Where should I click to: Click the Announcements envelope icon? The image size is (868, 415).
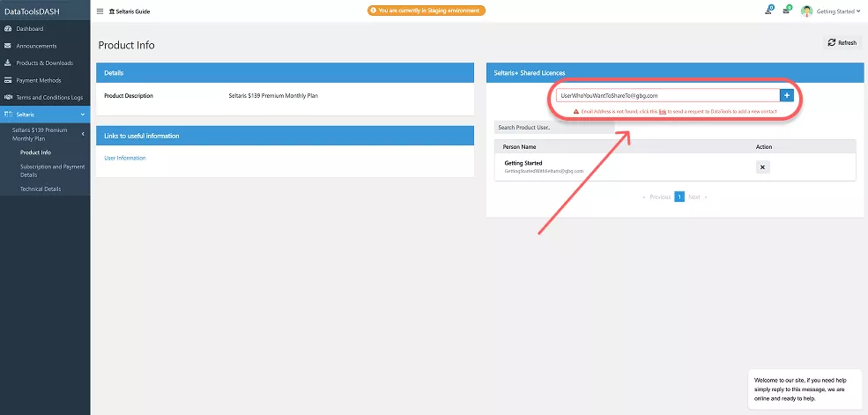pos(8,46)
